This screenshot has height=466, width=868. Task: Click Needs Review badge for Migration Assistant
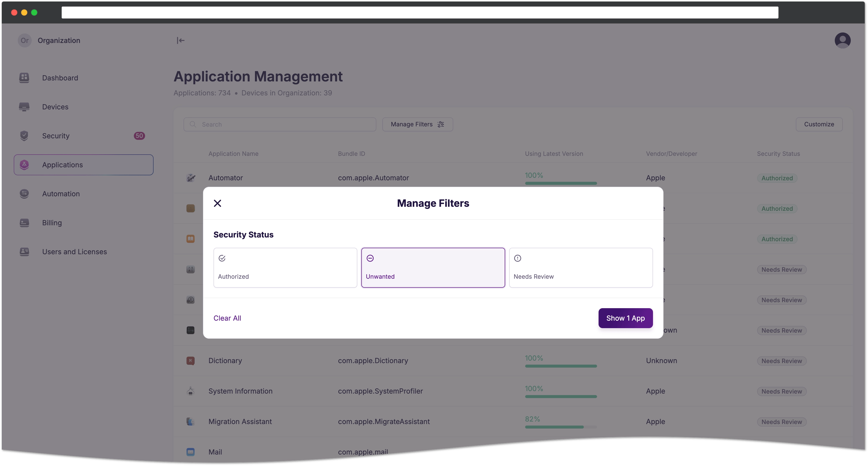click(781, 422)
